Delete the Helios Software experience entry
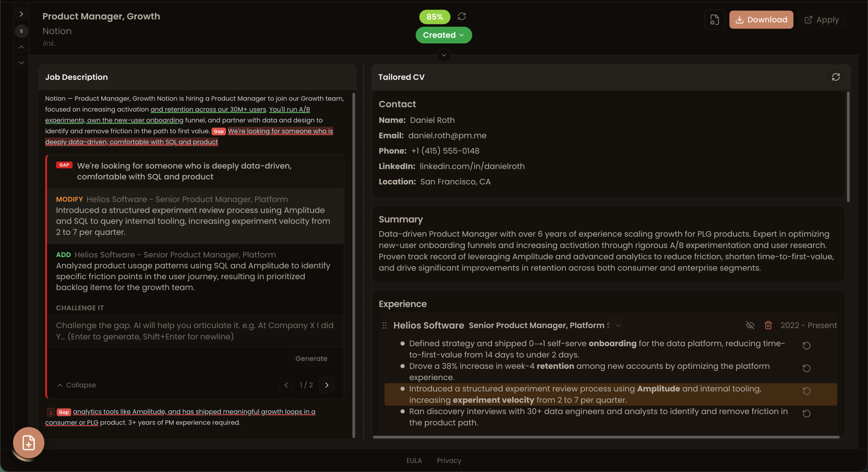The image size is (868, 472). [x=768, y=325]
